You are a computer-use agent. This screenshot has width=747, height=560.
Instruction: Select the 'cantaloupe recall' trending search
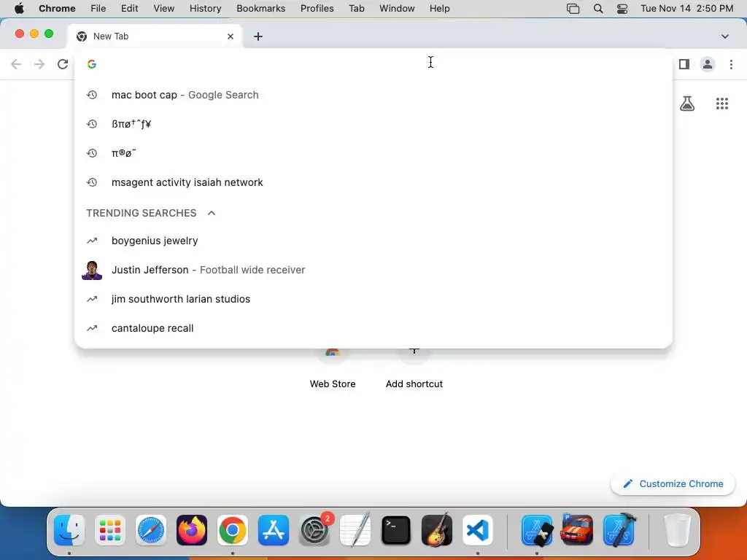tap(373, 327)
